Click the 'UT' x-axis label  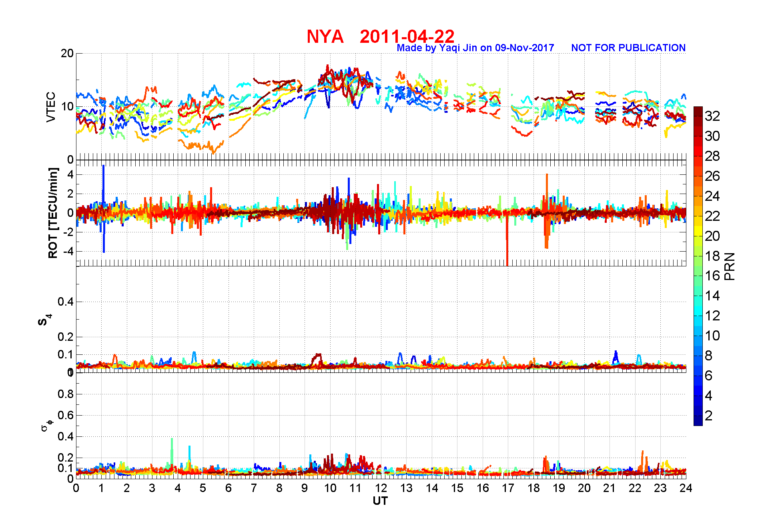click(380, 501)
